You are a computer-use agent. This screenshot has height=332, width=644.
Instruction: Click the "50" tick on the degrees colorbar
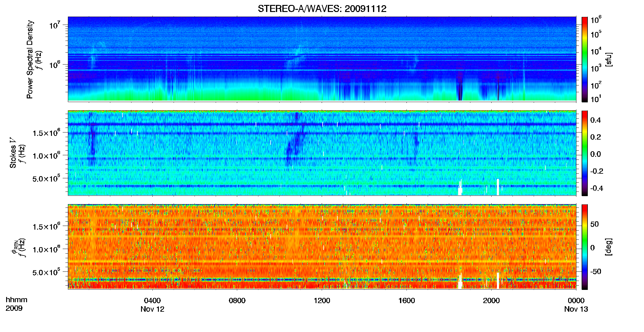595,224
